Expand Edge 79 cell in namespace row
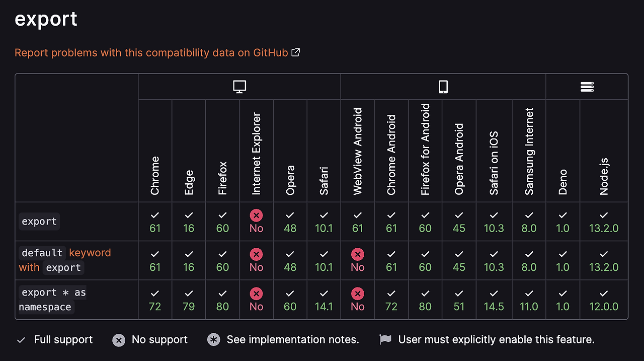644x361 pixels. click(189, 300)
